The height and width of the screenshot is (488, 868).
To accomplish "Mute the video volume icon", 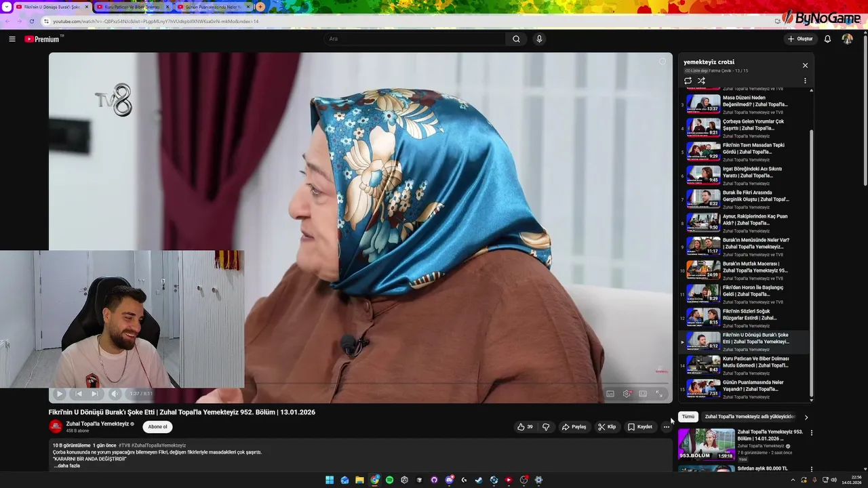I will point(115,393).
